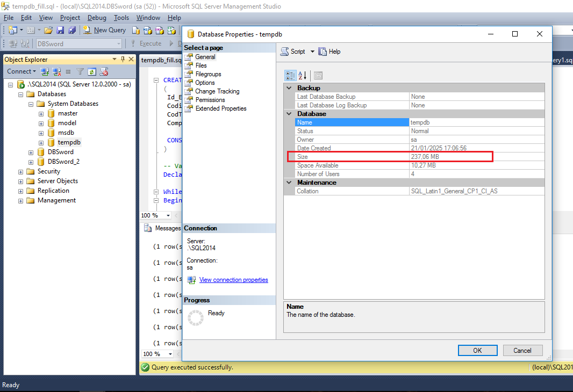Select the General page
The height and width of the screenshot is (392, 573).
click(x=205, y=57)
